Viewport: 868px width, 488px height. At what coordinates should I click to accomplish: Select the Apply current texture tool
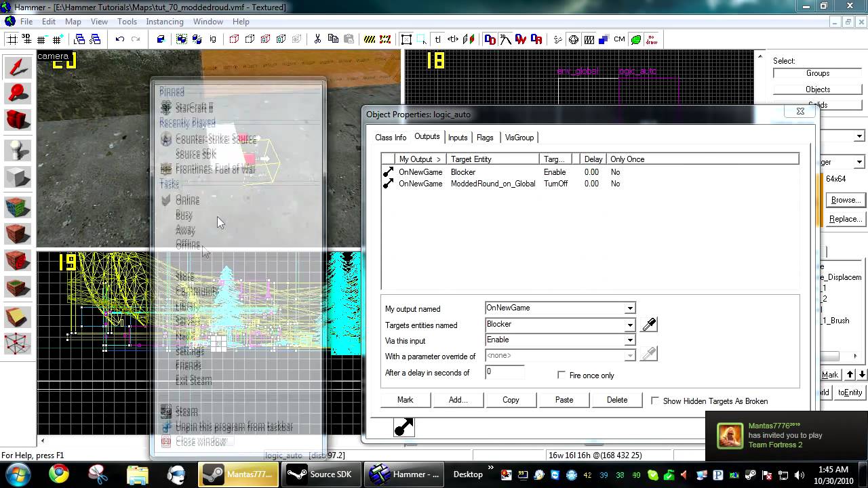click(18, 233)
